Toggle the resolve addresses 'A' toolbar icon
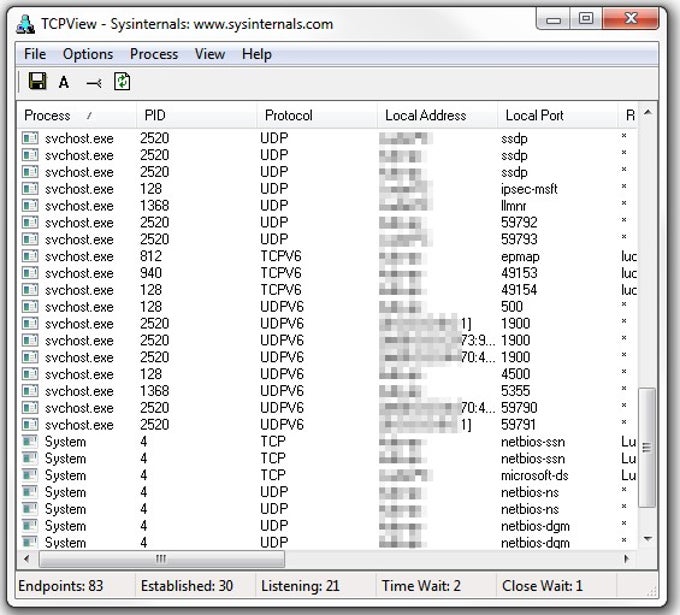680x615 pixels. point(64,82)
